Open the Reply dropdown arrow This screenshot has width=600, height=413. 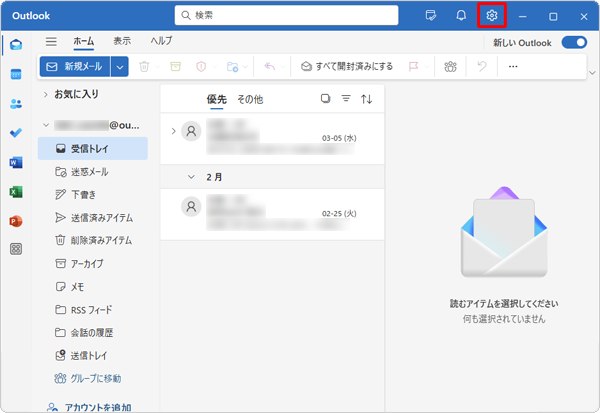click(x=283, y=67)
